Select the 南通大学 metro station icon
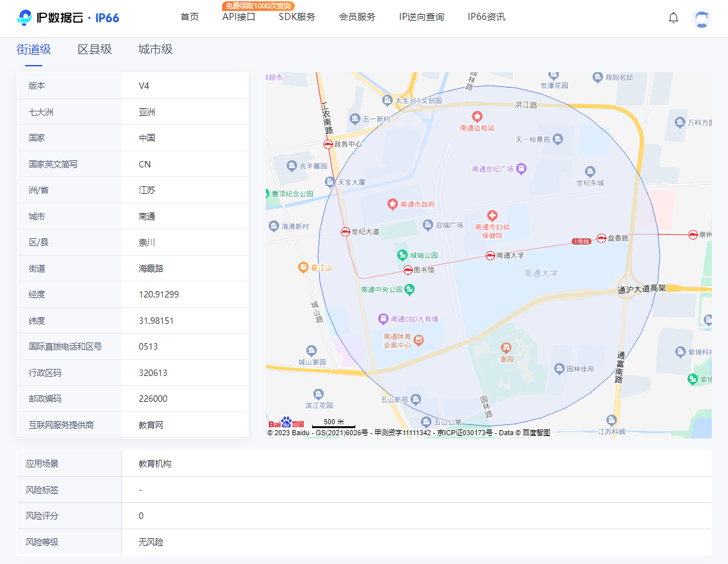Viewport: 728px width, 564px height. 492,255
